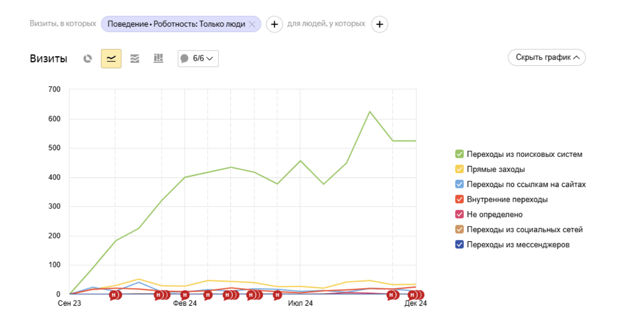Switch to stacked area chart view
The width and height of the screenshot is (644, 331).
coord(135,59)
